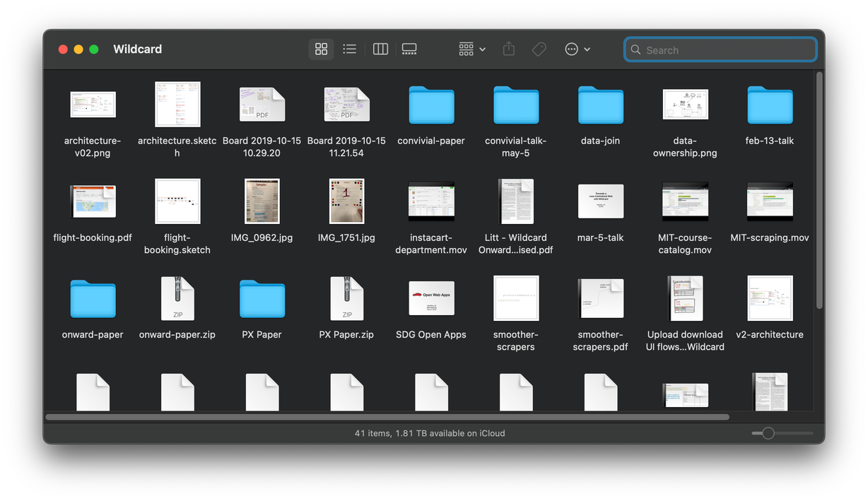This screenshot has height=501, width=868.
Task: Expand the convivial-talk-may-5 folder
Action: tap(516, 105)
